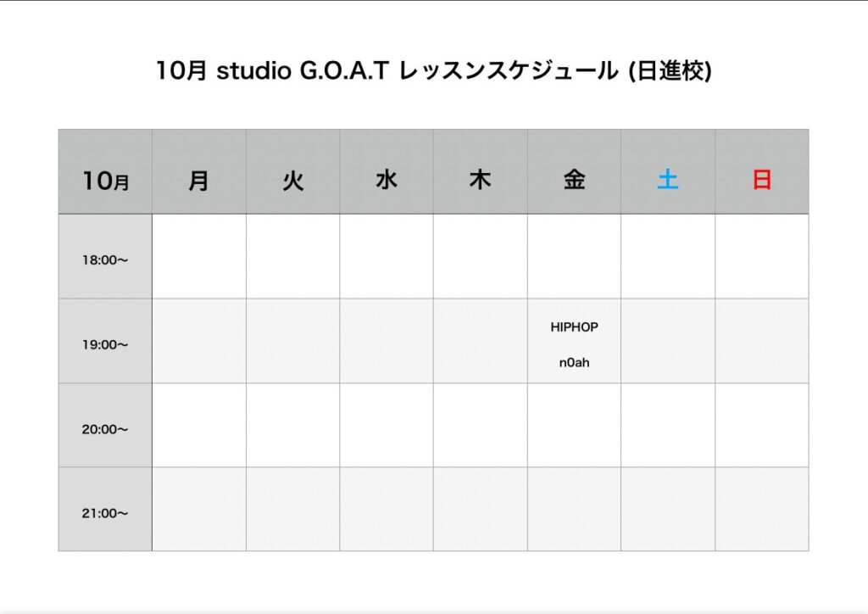The image size is (868, 614).
Task: Select the empty Monday 18:00 cell
Action: (199, 256)
